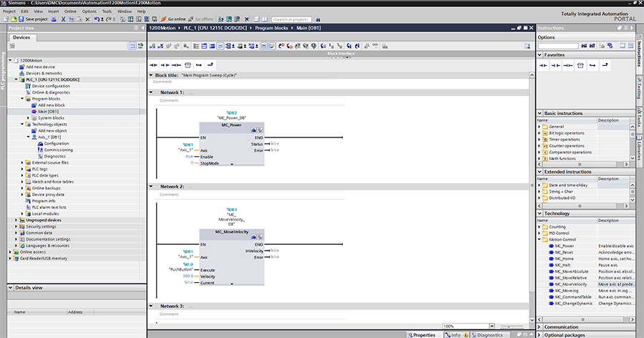The image size is (644, 338).
Task: Insert coil from editor favorites bar
Action: pyautogui.click(x=176, y=65)
